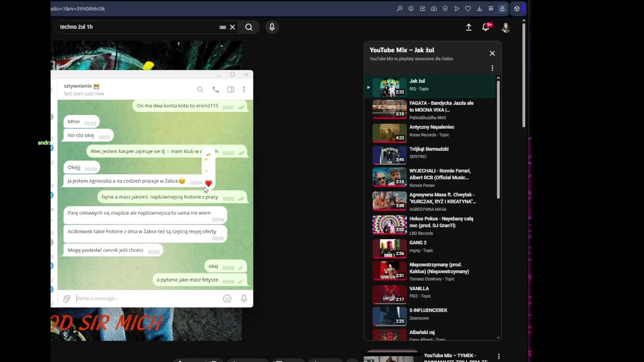Click GANG 2 thumbnail in playlist
This screenshot has width=644, height=362.
389,248
